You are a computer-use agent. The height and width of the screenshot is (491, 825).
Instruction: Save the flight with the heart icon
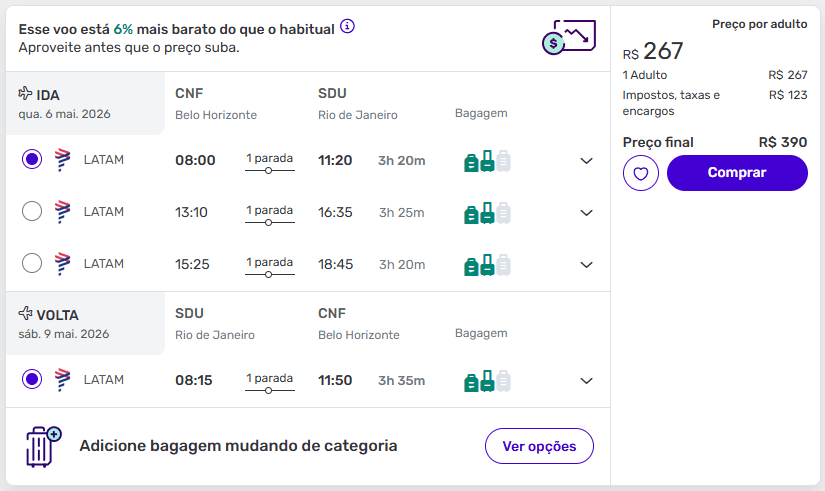(x=641, y=173)
